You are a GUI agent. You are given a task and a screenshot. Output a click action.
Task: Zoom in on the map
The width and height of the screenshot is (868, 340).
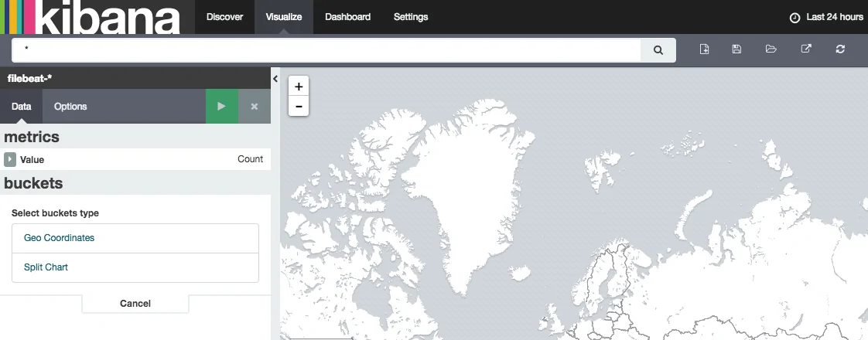(x=299, y=87)
